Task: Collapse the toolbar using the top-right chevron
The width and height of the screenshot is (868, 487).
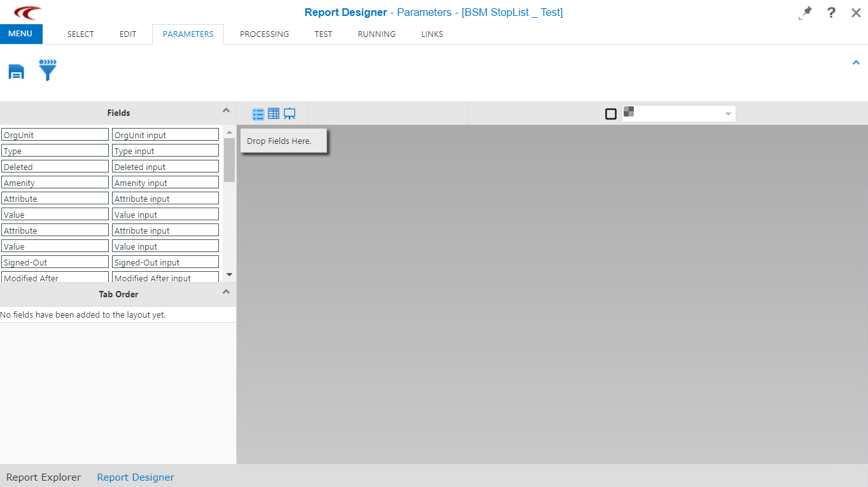Action: pyautogui.click(x=856, y=62)
